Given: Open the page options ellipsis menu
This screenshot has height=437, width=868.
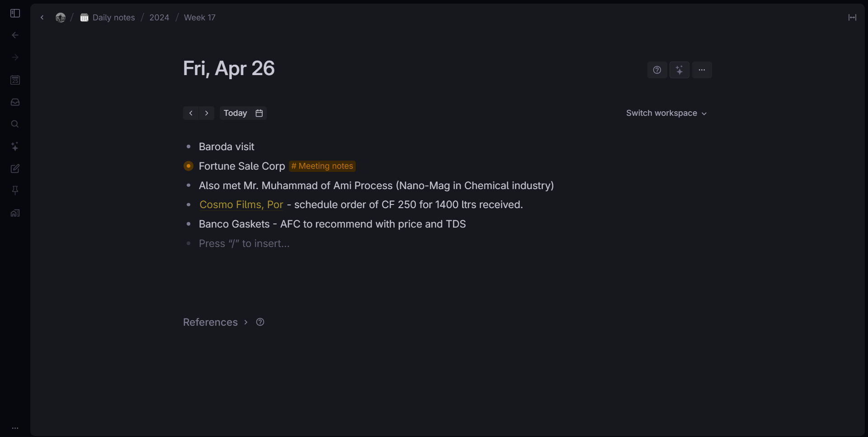Looking at the screenshot, I should coord(702,70).
